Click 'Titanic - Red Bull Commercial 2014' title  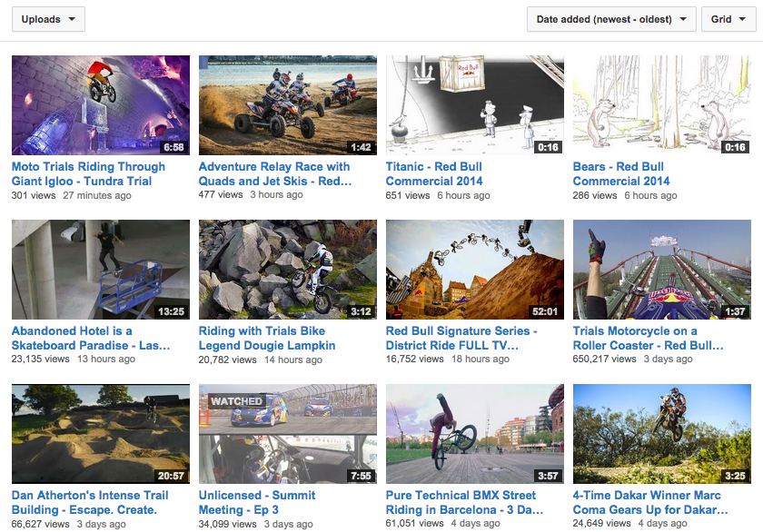pos(434,173)
